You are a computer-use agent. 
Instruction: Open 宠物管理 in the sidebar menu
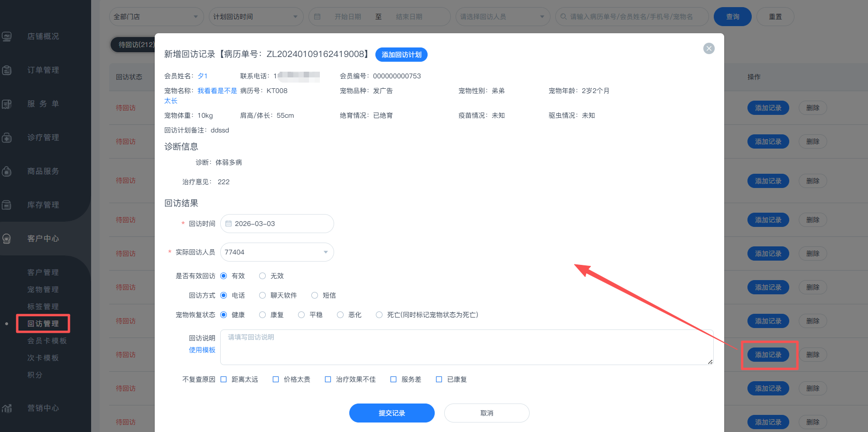43,290
